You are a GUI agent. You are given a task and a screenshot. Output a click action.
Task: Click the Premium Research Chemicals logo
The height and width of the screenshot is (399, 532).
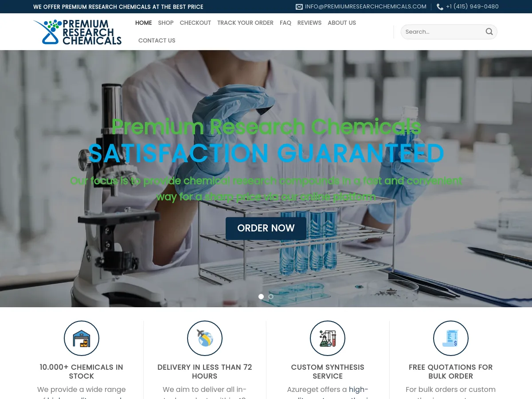pos(78,32)
